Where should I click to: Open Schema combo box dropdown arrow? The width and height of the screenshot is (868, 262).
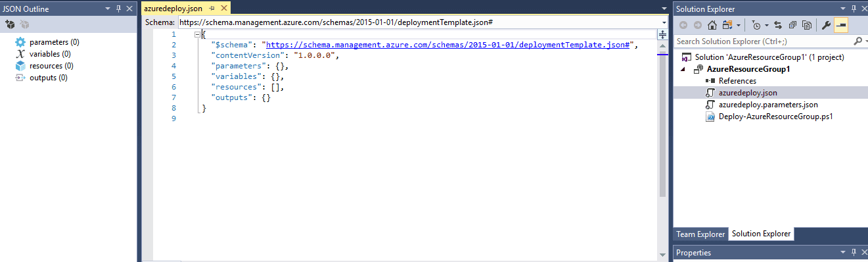coord(664,22)
